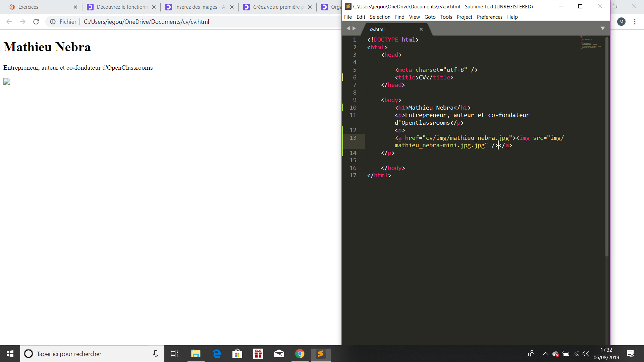Open Microsoft Edge from taskbar
Image resolution: width=644 pixels, height=362 pixels.
(217, 354)
